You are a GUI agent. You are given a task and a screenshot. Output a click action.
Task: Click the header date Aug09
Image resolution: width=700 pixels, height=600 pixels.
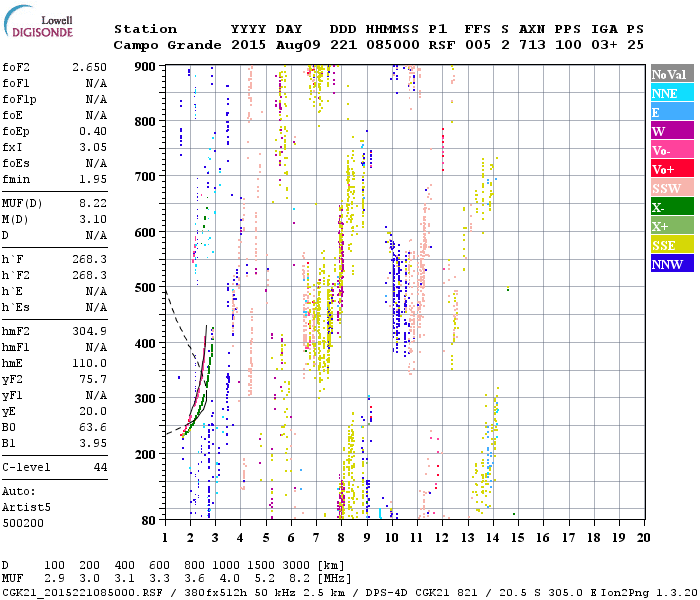(298, 45)
